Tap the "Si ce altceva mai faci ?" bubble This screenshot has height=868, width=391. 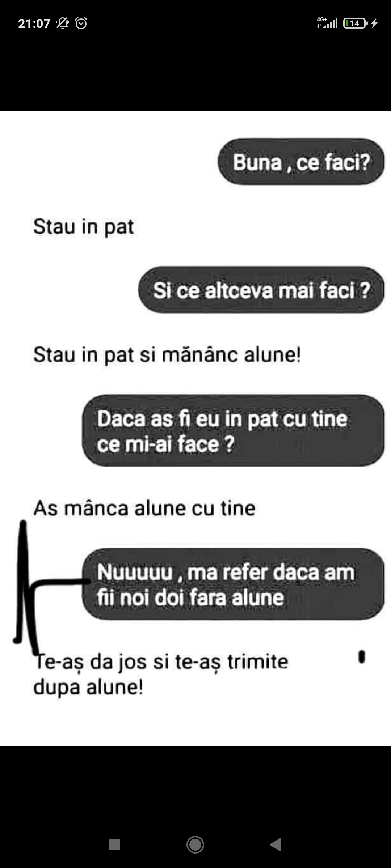pyautogui.click(x=261, y=290)
